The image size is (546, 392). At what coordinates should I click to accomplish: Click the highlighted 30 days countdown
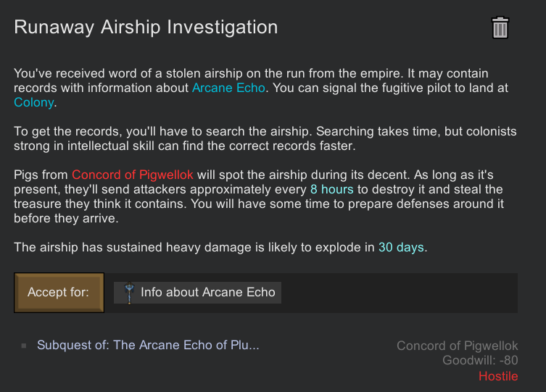401,247
